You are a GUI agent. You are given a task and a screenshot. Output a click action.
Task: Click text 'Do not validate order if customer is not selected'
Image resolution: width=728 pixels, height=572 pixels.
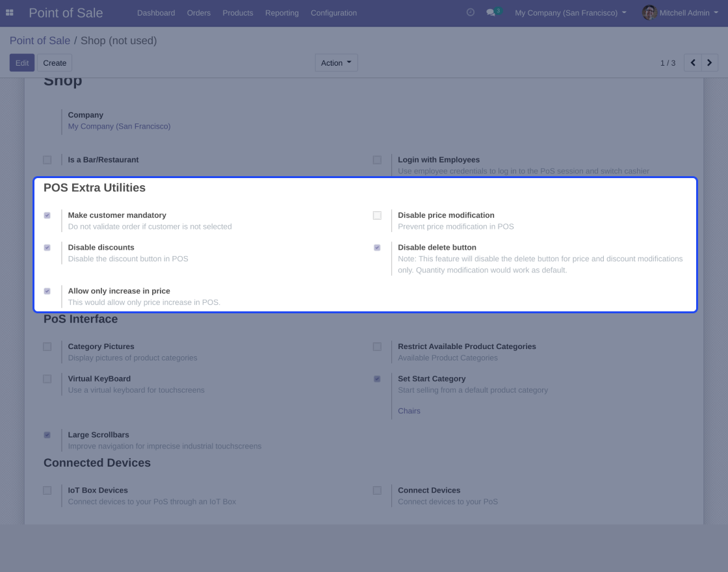(x=150, y=227)
